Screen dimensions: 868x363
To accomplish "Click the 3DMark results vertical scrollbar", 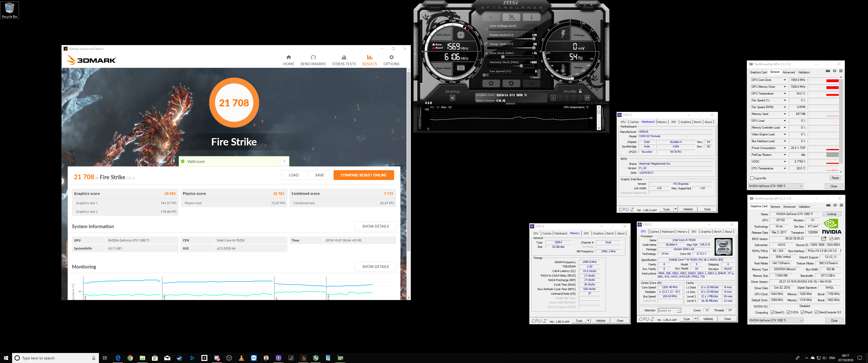I will [409, 162].
